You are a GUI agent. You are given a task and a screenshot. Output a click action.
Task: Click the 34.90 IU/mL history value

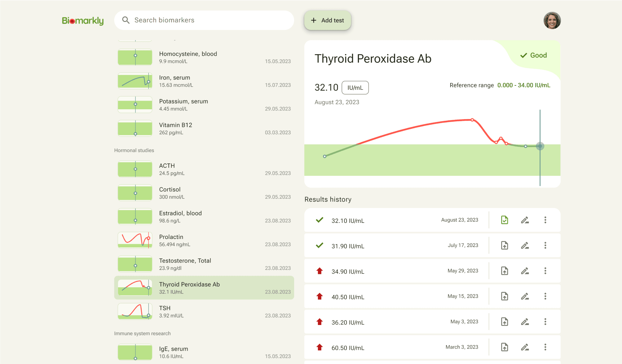(x=348, y=271)
